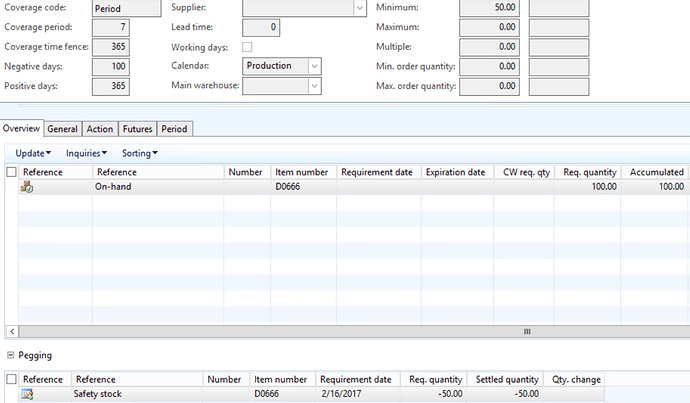Tick the select-all checkbox in Pegging grid

pyautogui.click(x=11, y=379)
